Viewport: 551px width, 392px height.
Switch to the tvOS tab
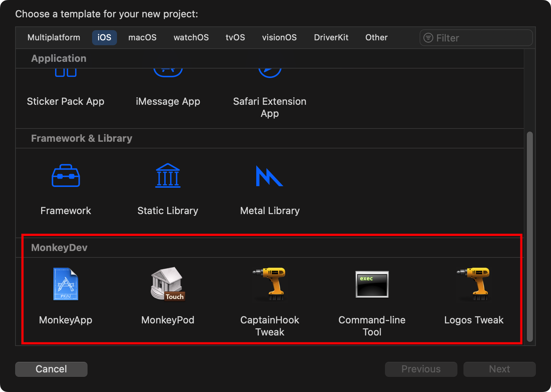pyautogui.click(x=235, y=38)
